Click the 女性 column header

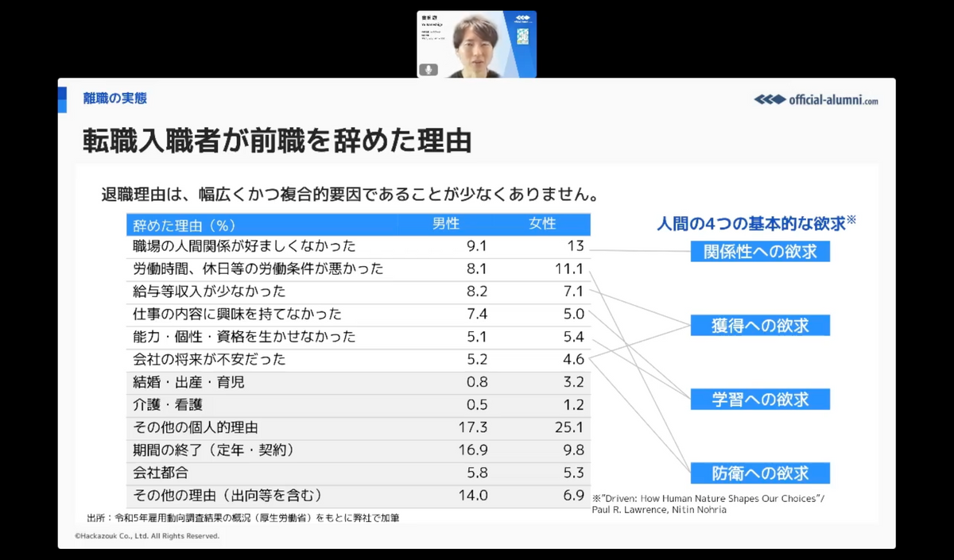click(x=543, y=225)
